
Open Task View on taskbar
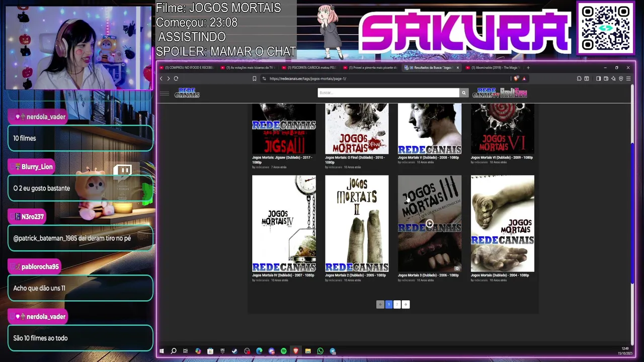[x=185, y=351]
